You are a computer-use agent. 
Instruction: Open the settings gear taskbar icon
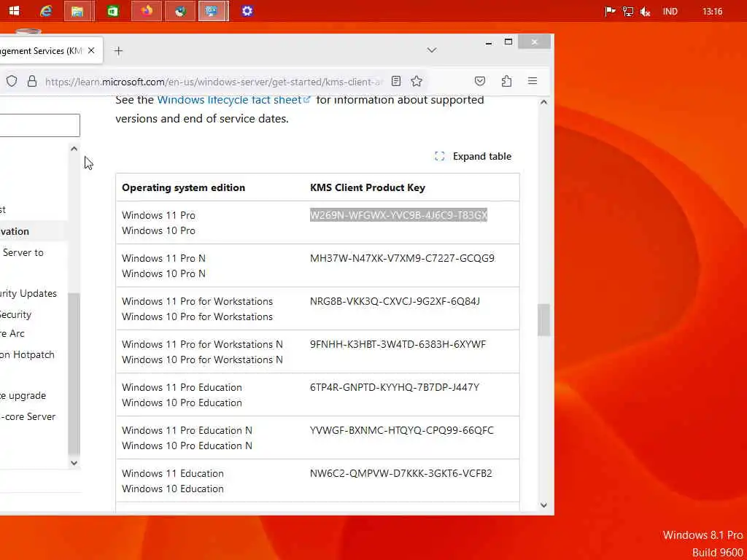(x=247, y=11)
